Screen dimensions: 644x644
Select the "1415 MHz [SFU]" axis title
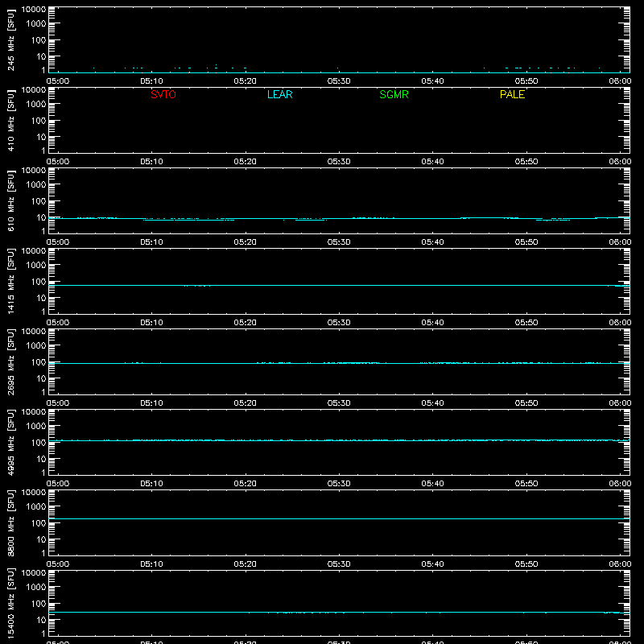[11, 282]
